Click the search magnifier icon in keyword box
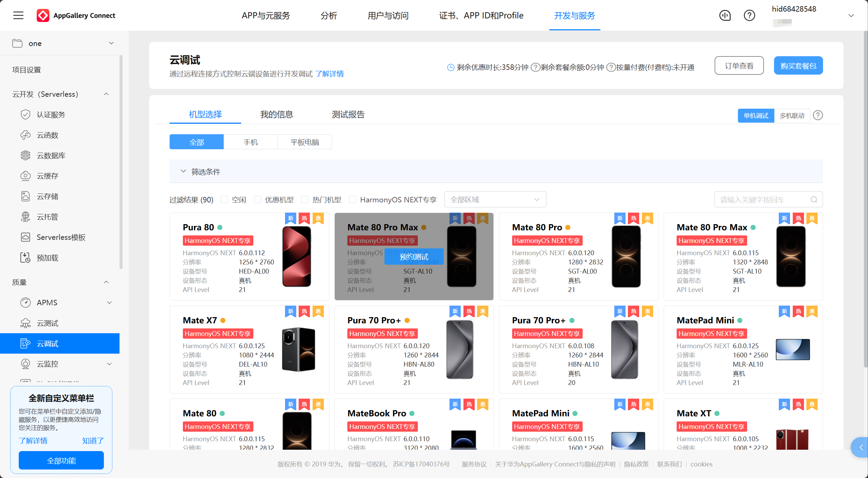Image resolution: width=868 pixels, height=478 pixels. 814,200
